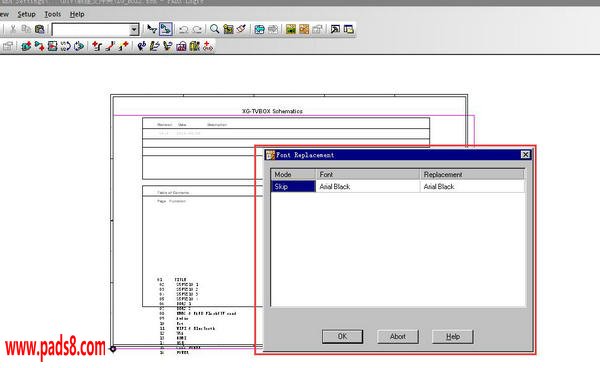
Task: Click OK in Font Replacement dialog
Action: pyautogui.click(x=342, y=336)
